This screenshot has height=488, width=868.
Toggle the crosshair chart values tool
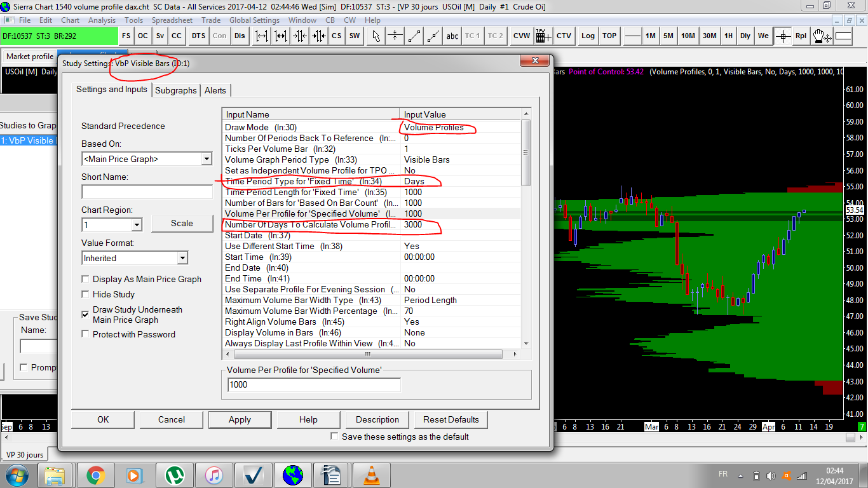pyautogui.click(x=783, y=36)
